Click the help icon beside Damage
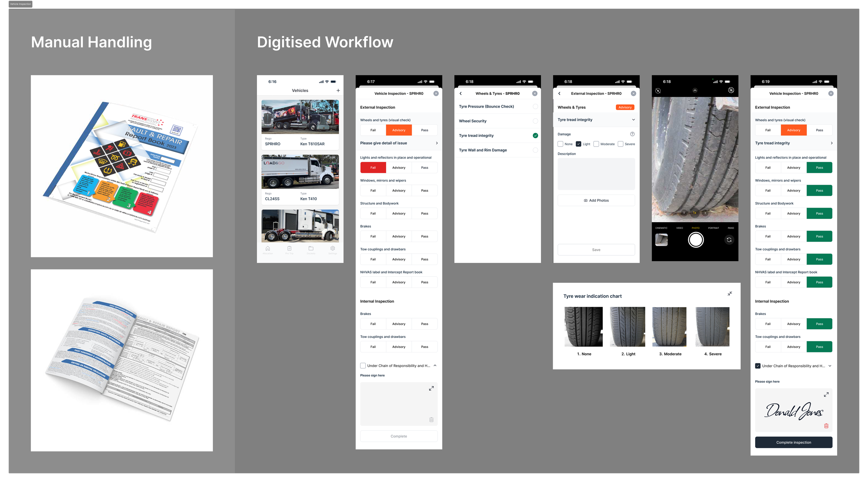The image size is (868, 482). pos(632,134)
